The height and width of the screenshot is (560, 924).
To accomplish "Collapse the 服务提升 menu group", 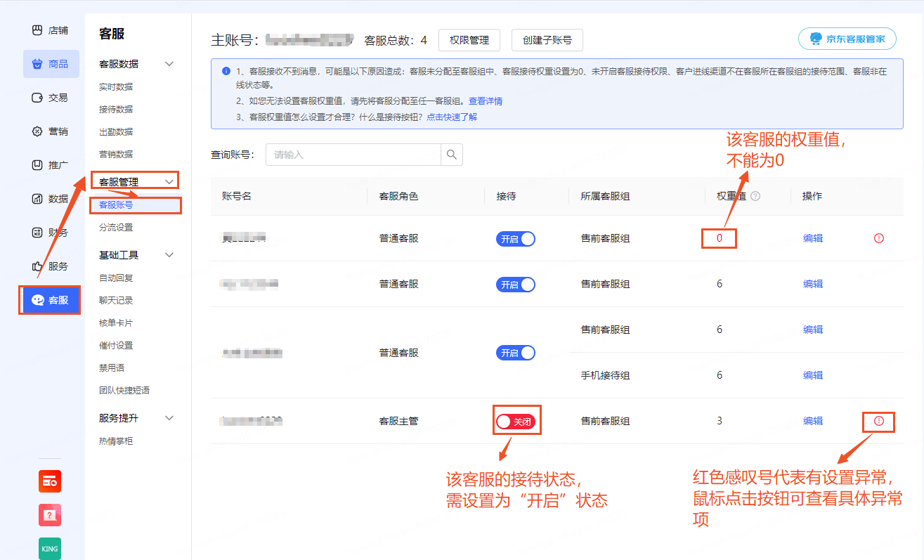I will [169, 418].
